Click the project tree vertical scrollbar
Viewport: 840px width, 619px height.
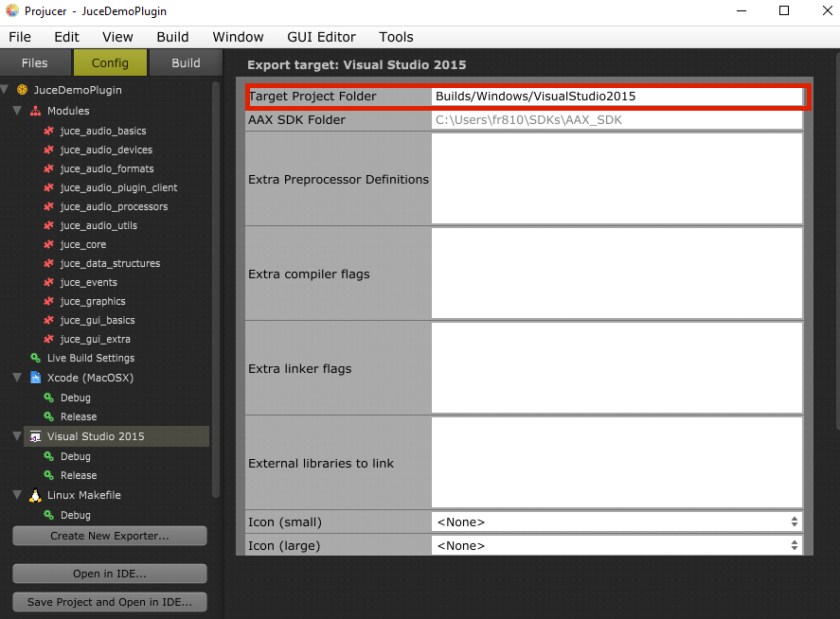point(216,290)
